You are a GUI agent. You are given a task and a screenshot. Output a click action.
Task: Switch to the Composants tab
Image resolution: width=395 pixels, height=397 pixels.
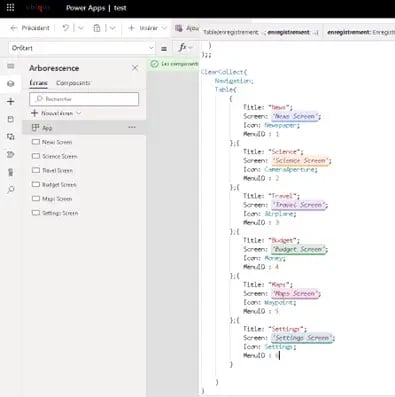[73, 83]
